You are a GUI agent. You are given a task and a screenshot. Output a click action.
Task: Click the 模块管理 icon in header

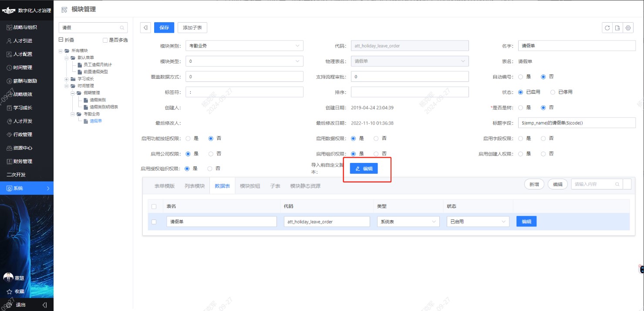[x=64, y=9]
